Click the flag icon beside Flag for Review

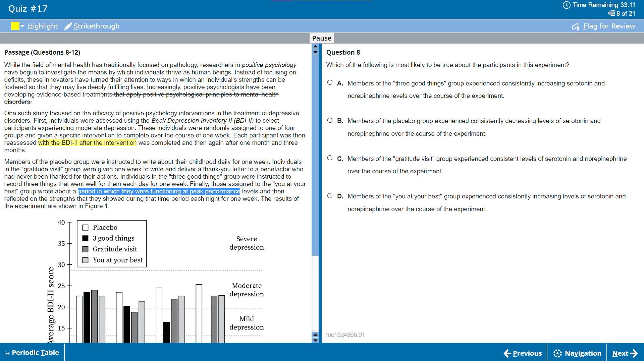[x=576, y=26]
